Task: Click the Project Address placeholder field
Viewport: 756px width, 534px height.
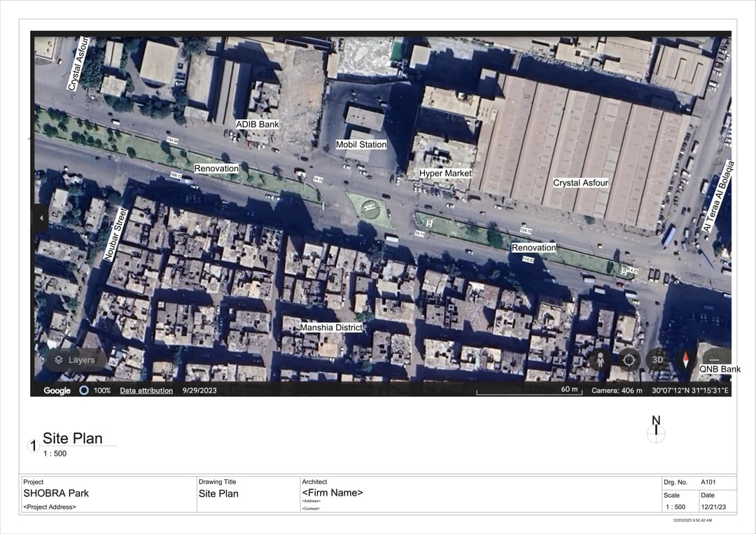Action: point(50,507)
